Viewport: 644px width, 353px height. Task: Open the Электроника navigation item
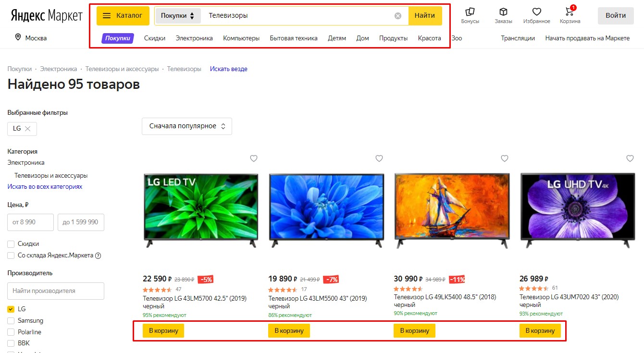pos(194,38)
